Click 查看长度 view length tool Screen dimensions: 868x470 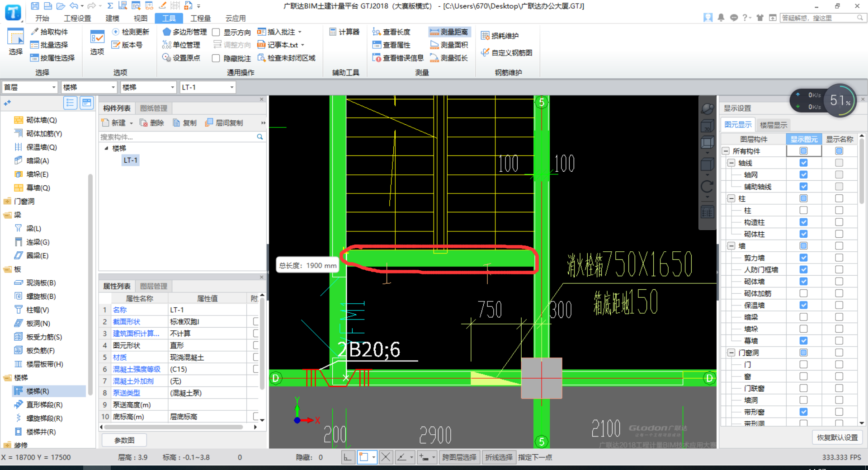coord(392,32)
